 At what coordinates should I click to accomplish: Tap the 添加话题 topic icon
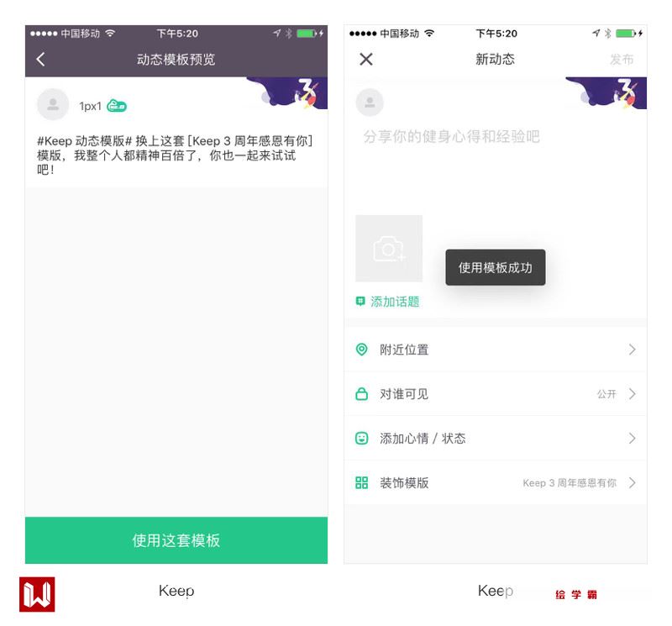pyautogui.click(x=360, y=301)
